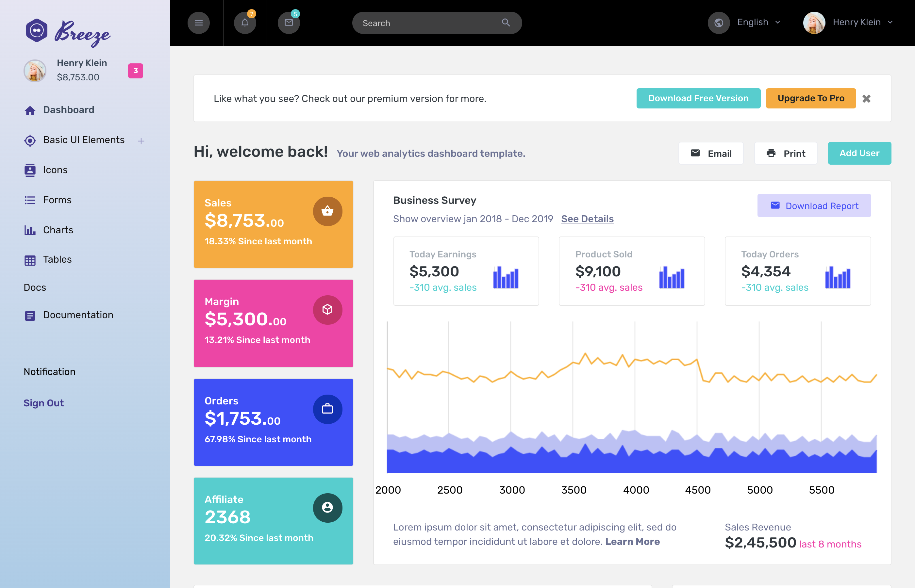Select the Dashboard menu item
This screenshot has width=915, height=588.
[x=69, y=109]
